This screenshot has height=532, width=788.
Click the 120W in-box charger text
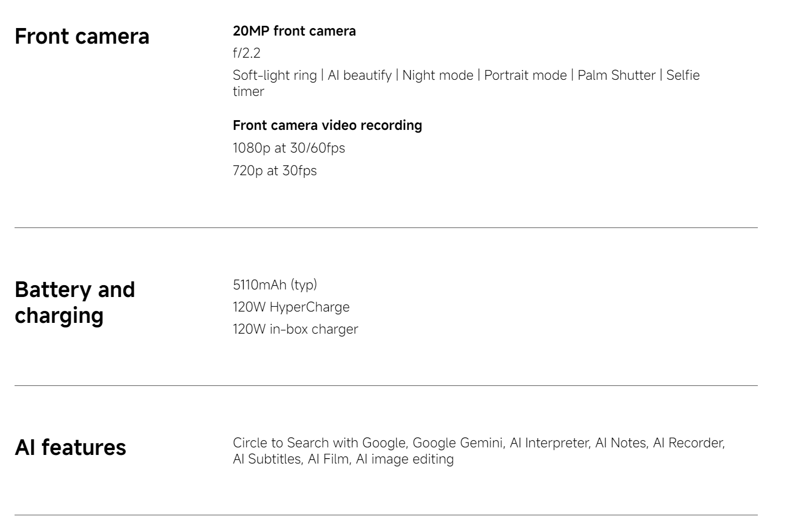click(295, 329)
